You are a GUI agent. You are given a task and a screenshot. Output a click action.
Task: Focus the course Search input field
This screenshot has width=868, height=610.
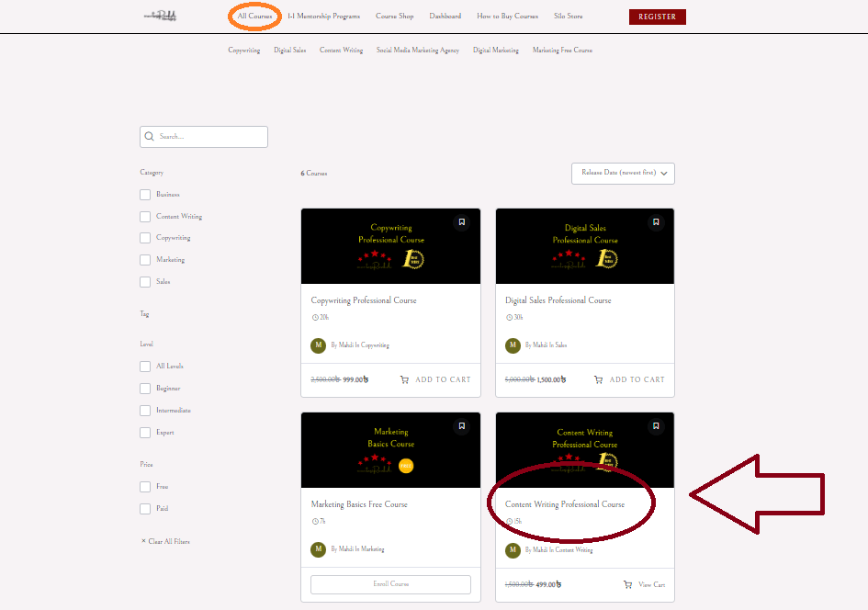(204, 137)
